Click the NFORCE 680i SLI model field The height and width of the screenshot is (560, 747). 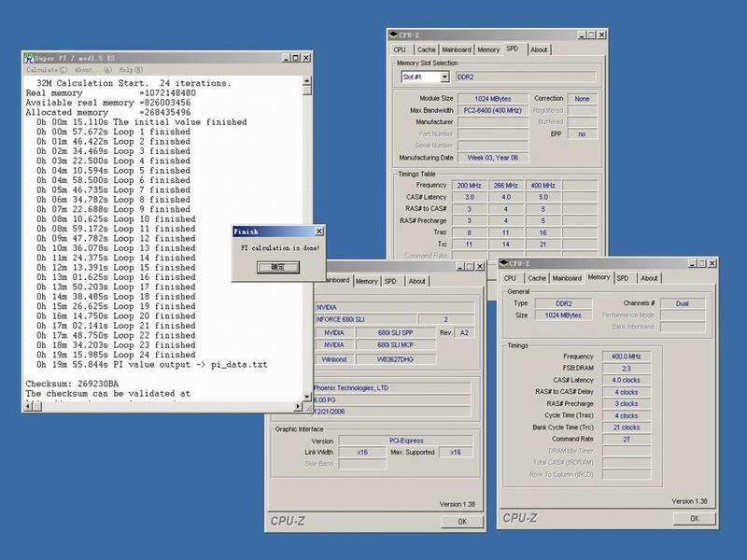(365, 319)
